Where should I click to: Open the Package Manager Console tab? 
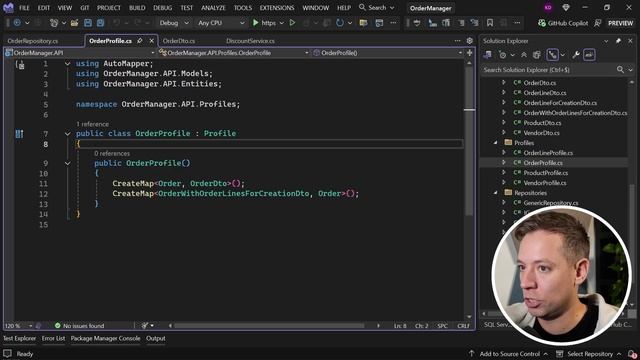(105, 338)
